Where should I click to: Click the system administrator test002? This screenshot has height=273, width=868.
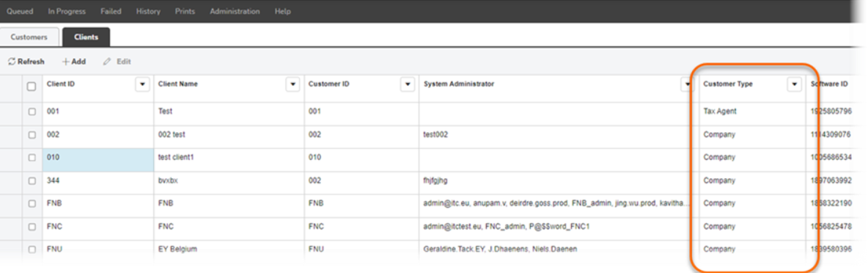[x=435, y=134]
